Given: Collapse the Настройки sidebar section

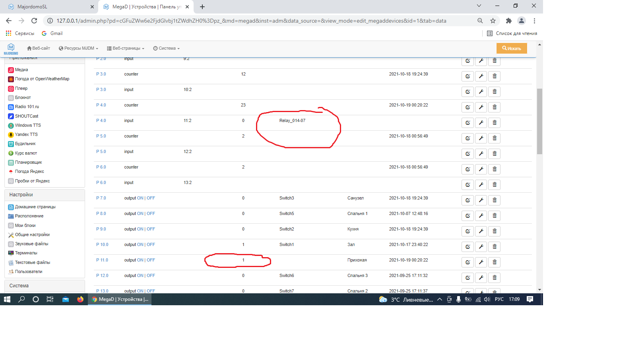Looking at the screenshot, I should pos(45,195).
